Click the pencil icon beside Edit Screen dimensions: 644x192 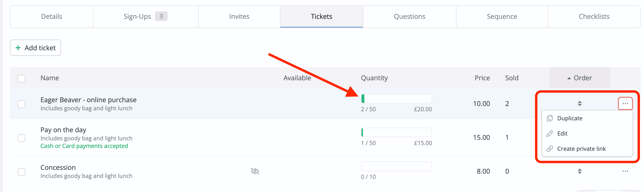[550, 133]
